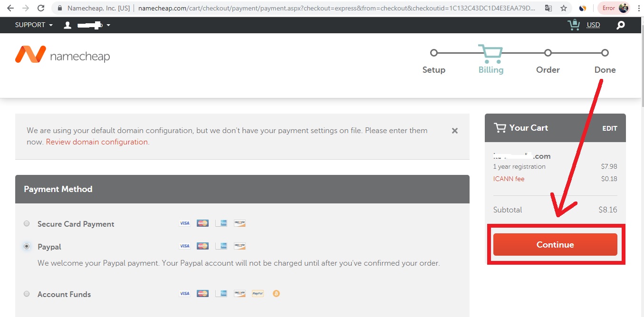Screen dimensions: 644x317
Task: Click the $8.16 subtotal amount
Action: [608, 210]
